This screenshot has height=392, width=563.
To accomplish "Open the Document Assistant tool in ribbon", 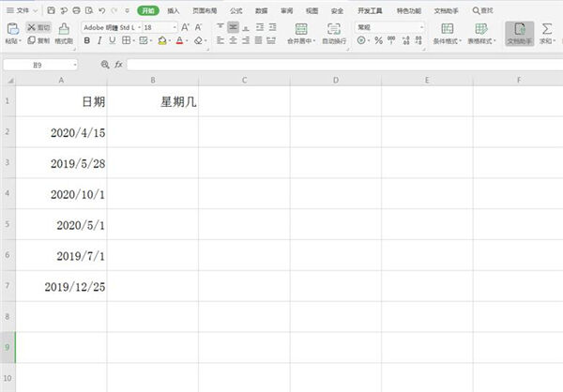I will coord(519,34).
